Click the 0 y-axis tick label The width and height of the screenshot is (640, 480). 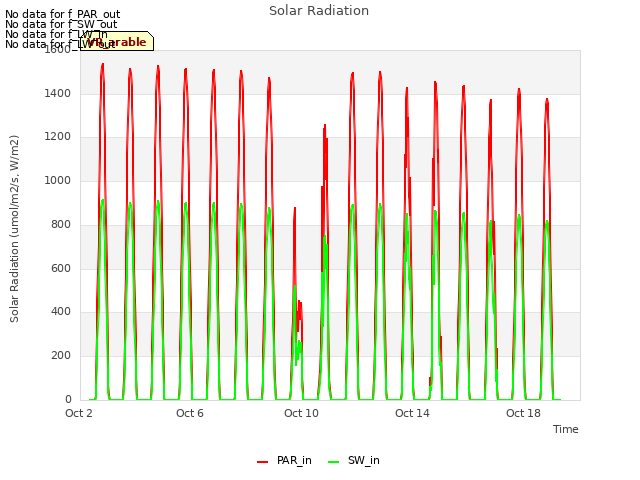[68, 399]
